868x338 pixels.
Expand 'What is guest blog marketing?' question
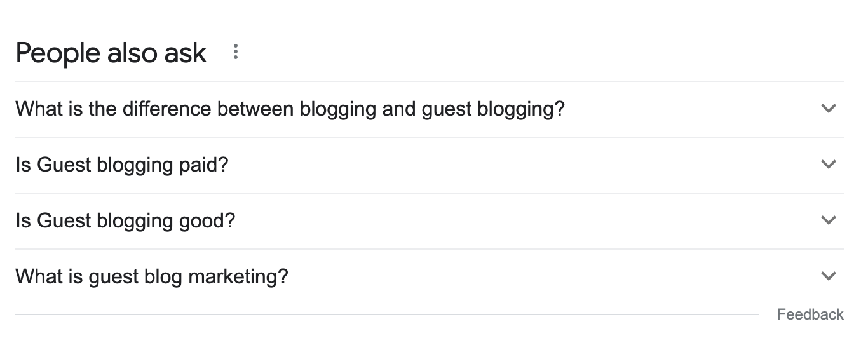(x=152, y=277)
